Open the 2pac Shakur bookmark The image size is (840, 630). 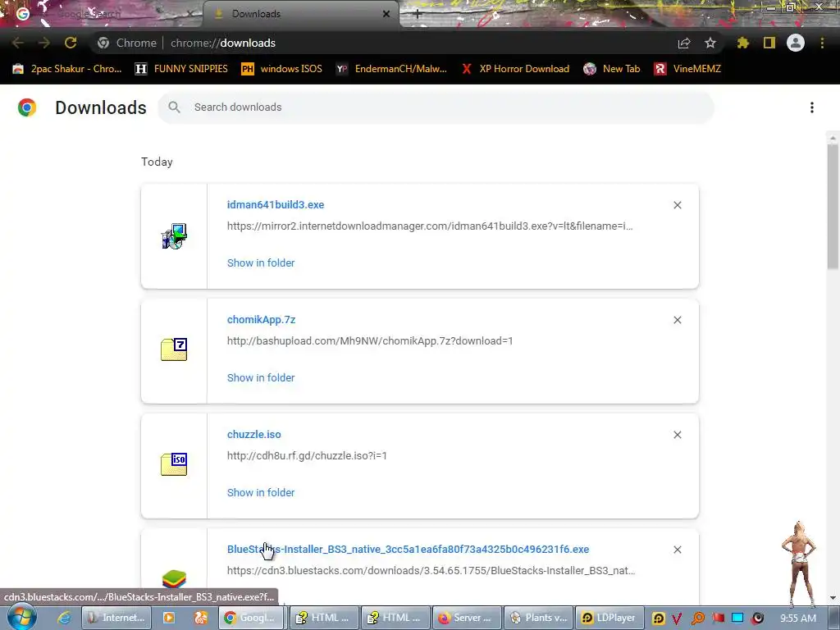coord(67,69)
